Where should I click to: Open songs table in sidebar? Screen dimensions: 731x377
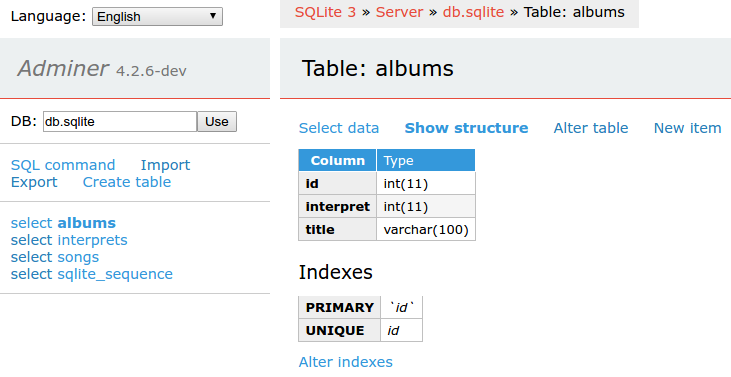coord(78,257)
